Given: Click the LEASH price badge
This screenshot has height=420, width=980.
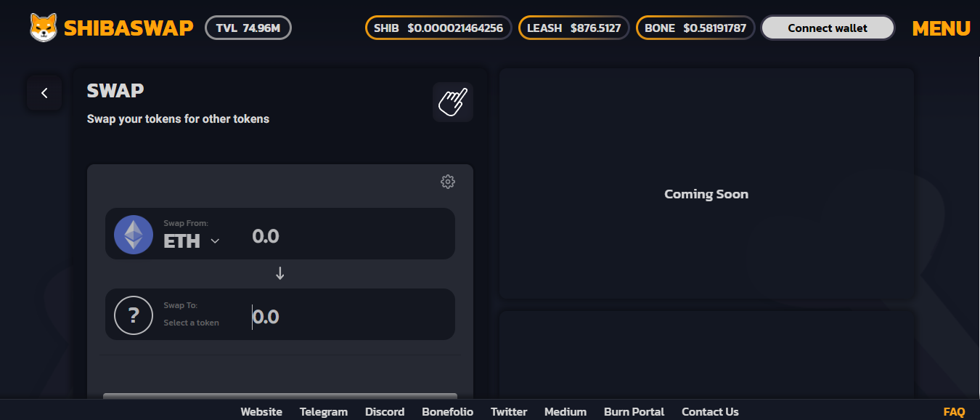Looking at the screenshot, I should [574, 28].
